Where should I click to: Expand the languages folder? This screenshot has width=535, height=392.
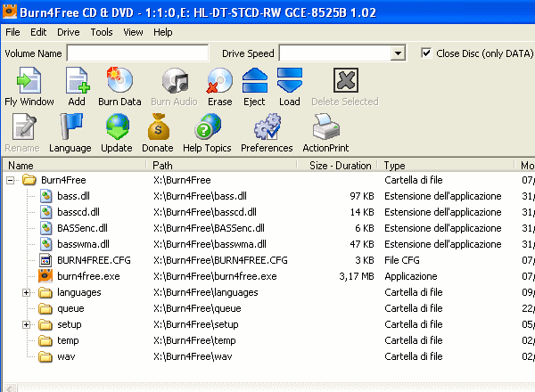click(x=27, y=292)
